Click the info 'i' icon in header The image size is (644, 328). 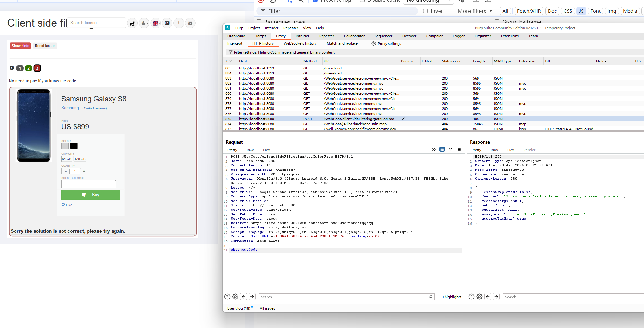point(179,23)
